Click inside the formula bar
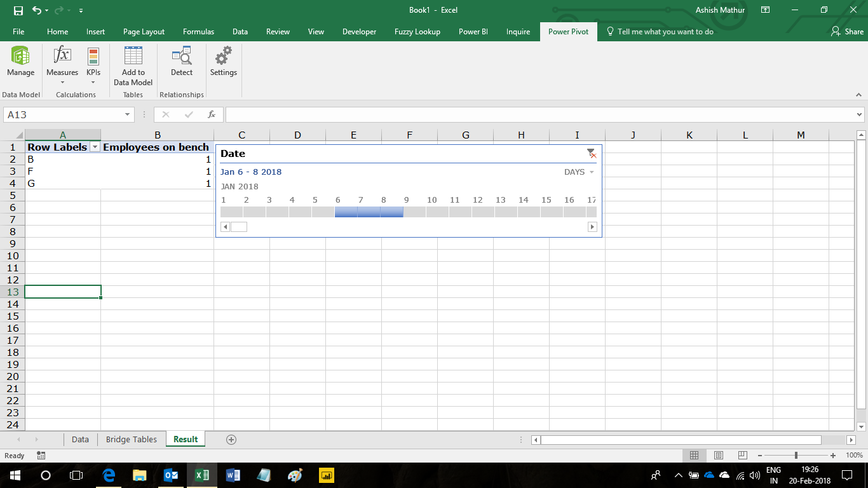 [x=540, y=114]
